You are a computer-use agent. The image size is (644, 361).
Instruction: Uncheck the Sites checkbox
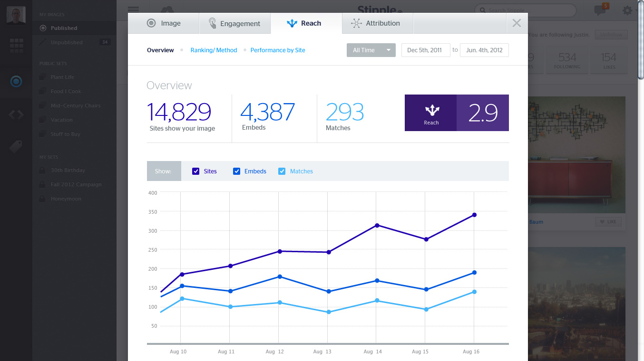195,171
